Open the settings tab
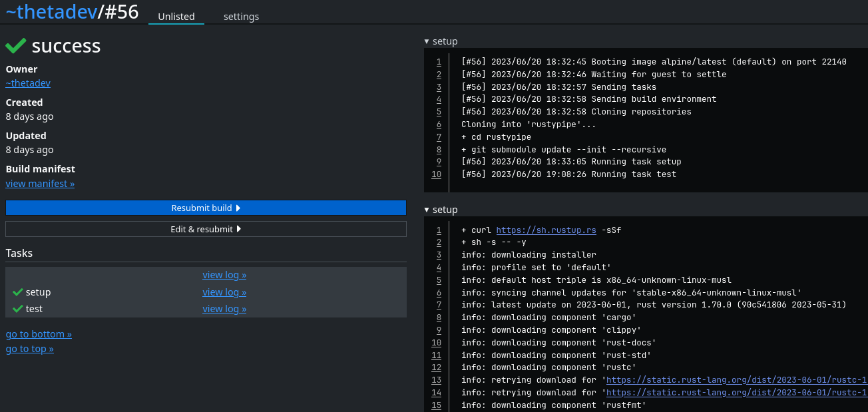868x412 pixels. point(241,17)
